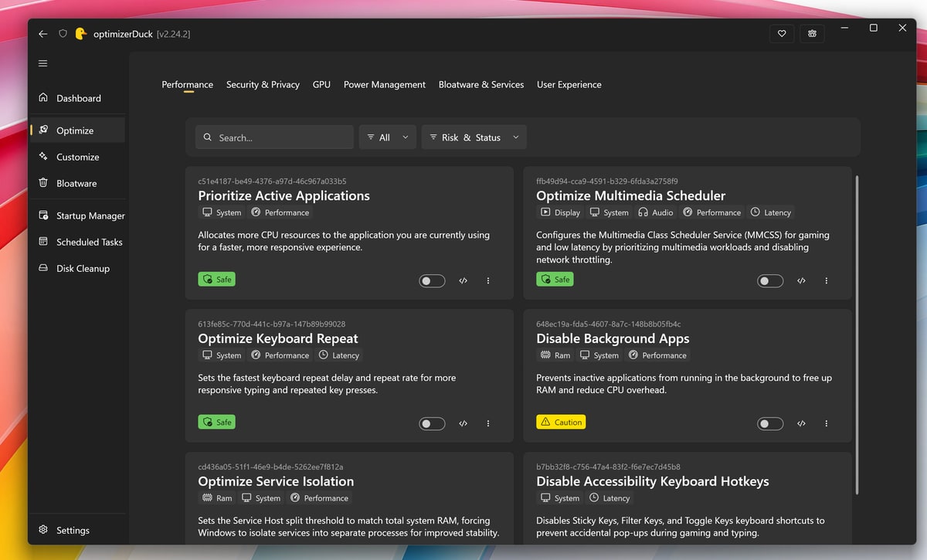
Task: Click Safe badge on Optimize Keyboard Repeat
Action: tap(216, 422)
